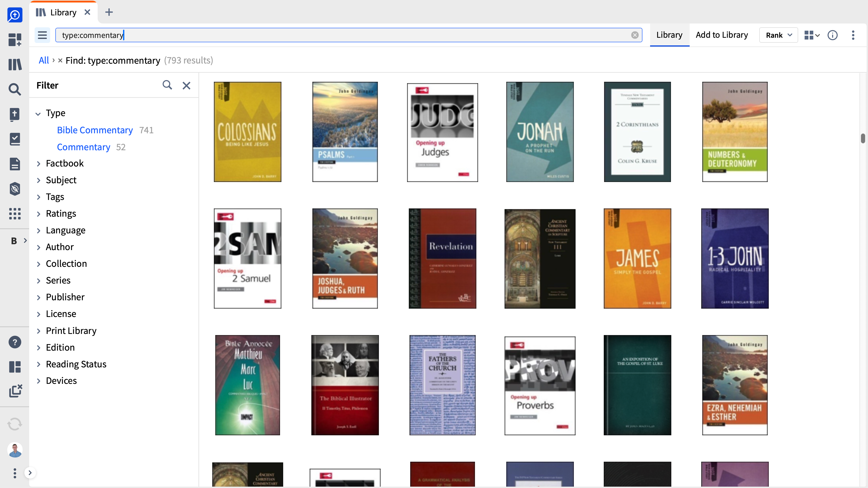
Task: Select the Library panel tab at the top
Action: (63, 12)
